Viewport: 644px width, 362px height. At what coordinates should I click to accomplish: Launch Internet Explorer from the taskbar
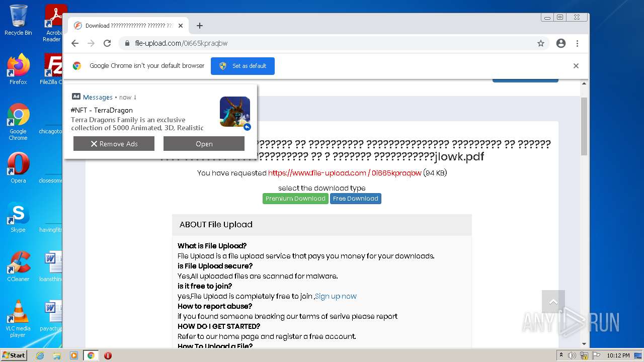pos(40,355)
